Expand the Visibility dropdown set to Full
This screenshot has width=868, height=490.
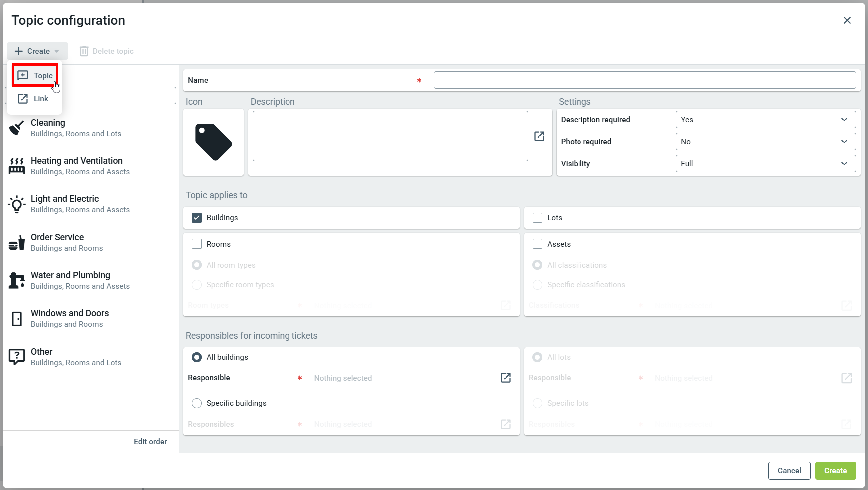click(765, 164)
